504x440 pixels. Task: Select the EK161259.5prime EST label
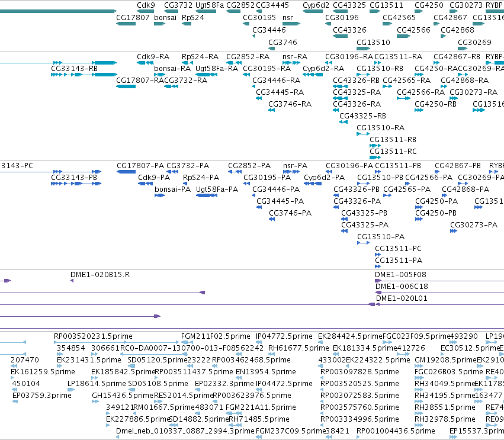43,372
